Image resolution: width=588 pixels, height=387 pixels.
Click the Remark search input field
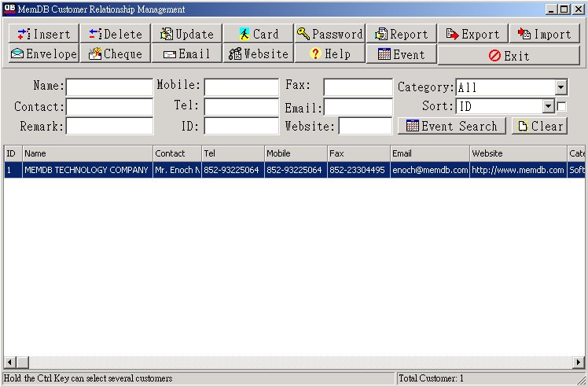109,126
